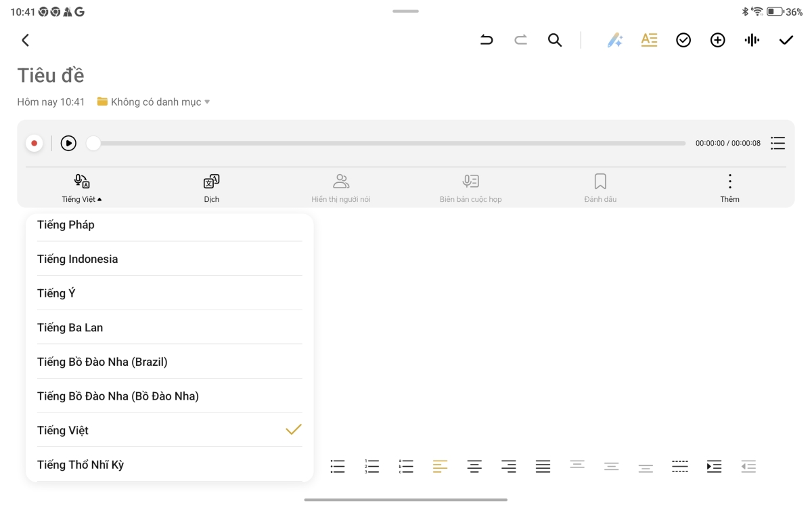The image size is (812, 508).
Task: Open the Không có danh mục category dropdown
Action: [x=154, y=102]
